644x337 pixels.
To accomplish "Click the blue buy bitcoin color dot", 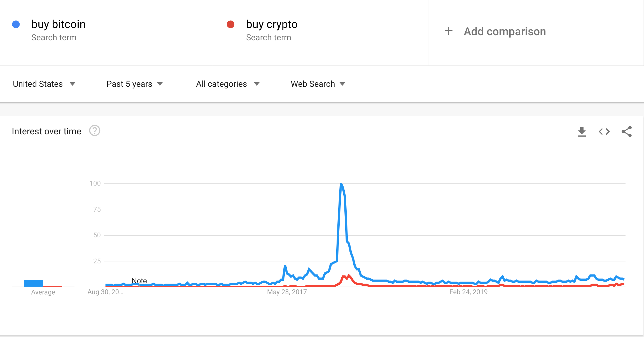I will [16, 24].
